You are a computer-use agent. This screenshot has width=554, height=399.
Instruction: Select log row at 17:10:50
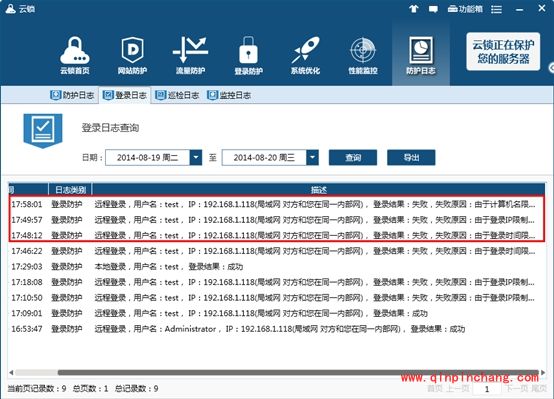pos(276,298)
